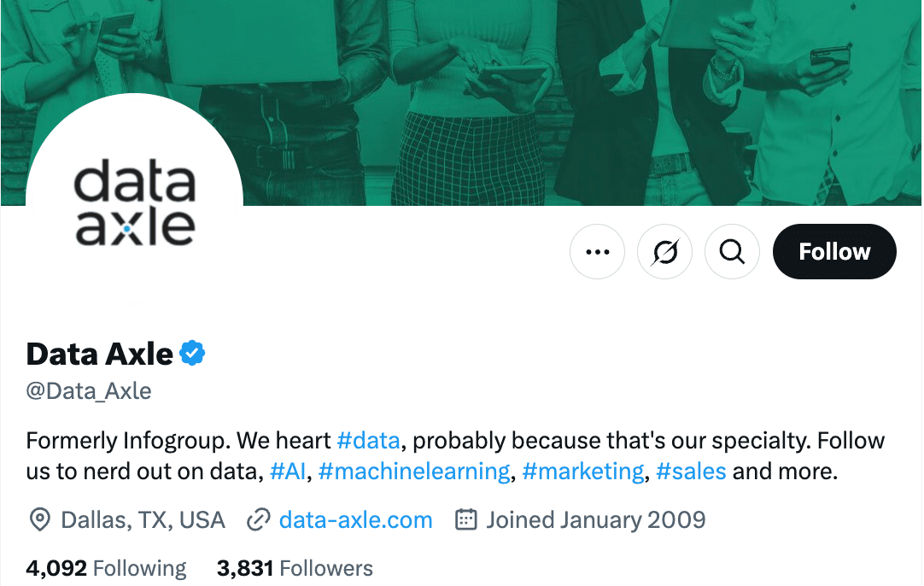Open the data-axle.com website link
This screenshot has height=586, width=924.
(x=355, y=519)
